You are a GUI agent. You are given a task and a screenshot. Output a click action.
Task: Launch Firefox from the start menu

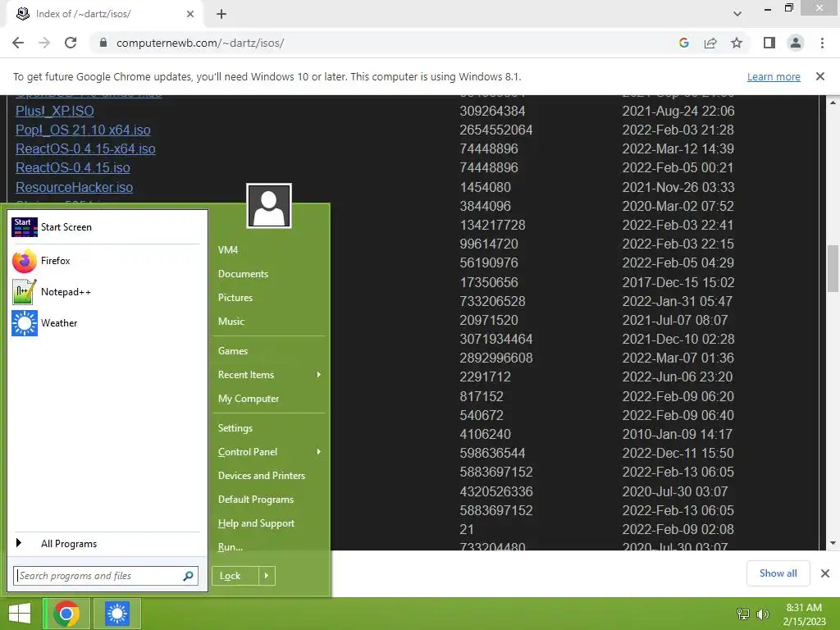pyautogui.click(x=106, y=261)
